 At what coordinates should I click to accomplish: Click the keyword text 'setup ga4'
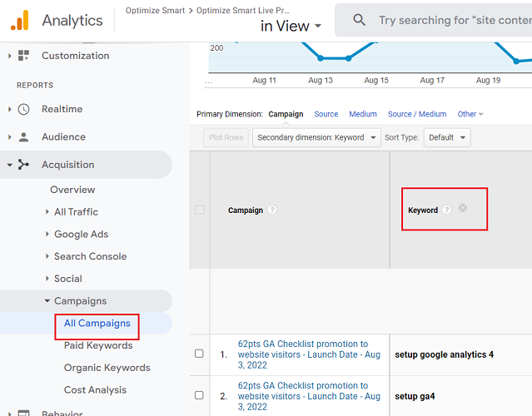(415, 396)
